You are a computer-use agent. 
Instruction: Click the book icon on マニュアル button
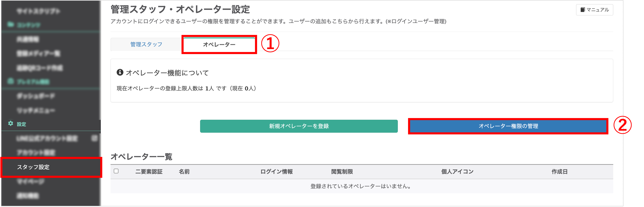[582, 10]
